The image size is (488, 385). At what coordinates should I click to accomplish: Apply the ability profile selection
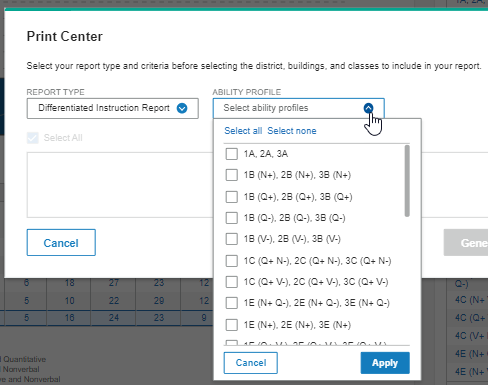point(385,363)
